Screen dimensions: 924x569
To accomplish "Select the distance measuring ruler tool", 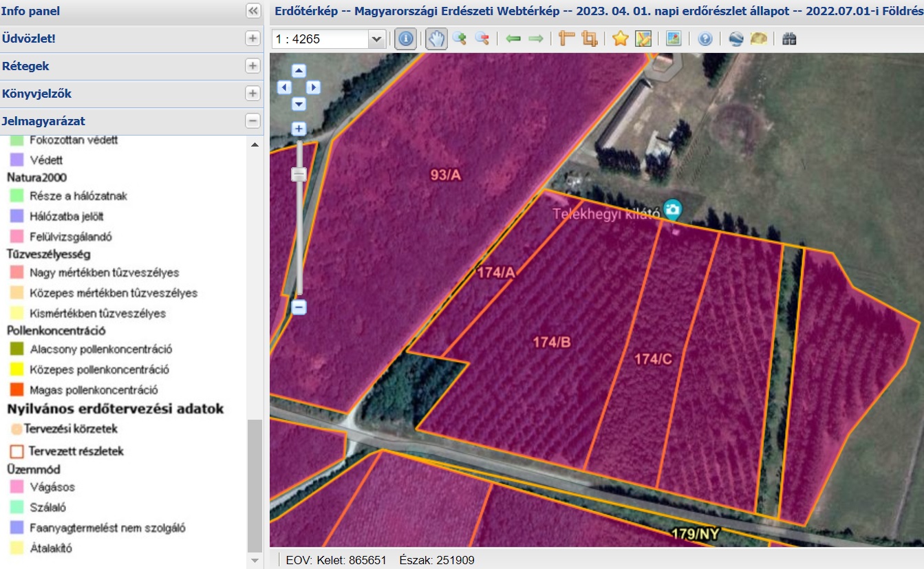I will coord(566,39).
